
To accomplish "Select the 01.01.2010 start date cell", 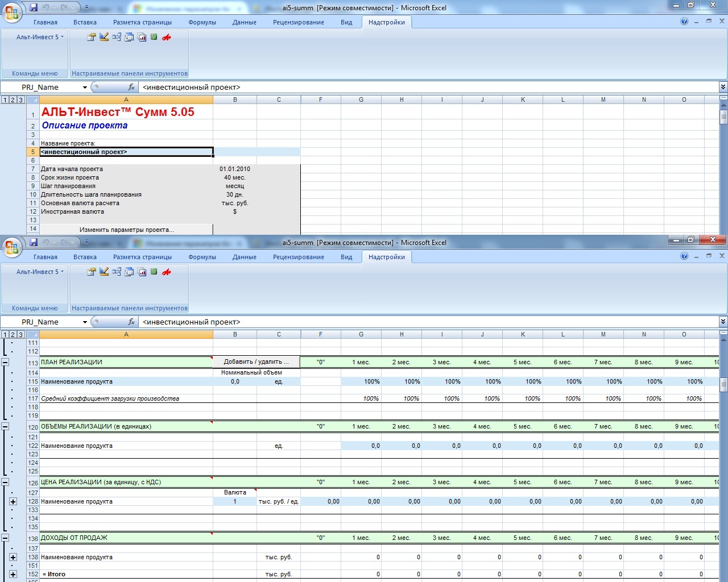I will pyautogui.click(x=235, y=169).
